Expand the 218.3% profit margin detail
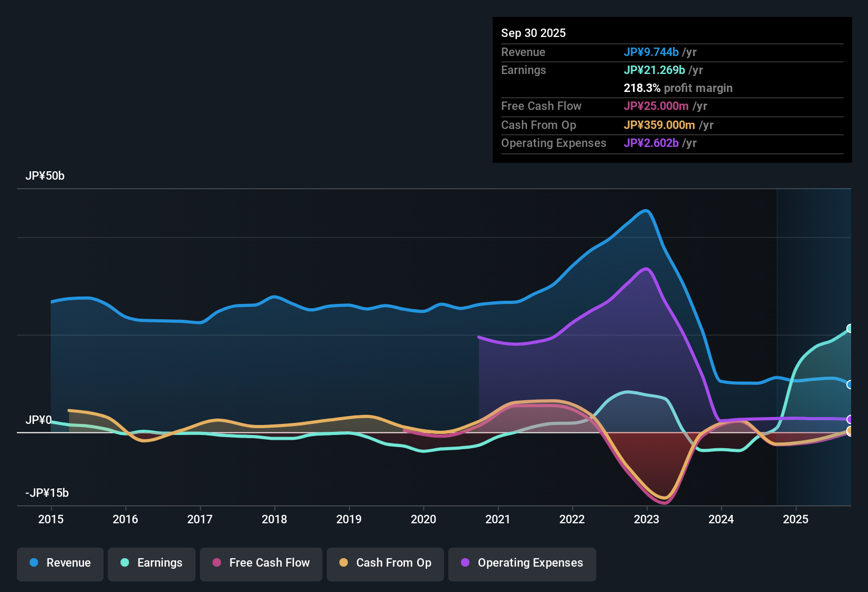 point(678,88)
